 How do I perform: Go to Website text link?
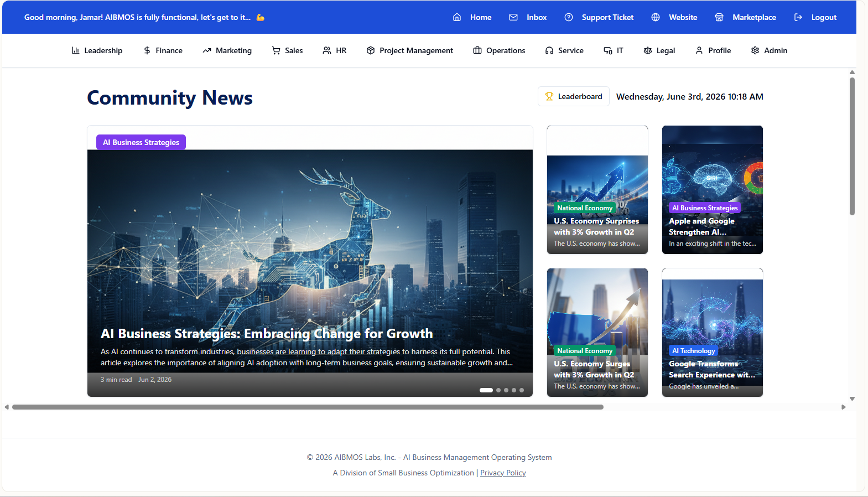(x=683, y=17)
